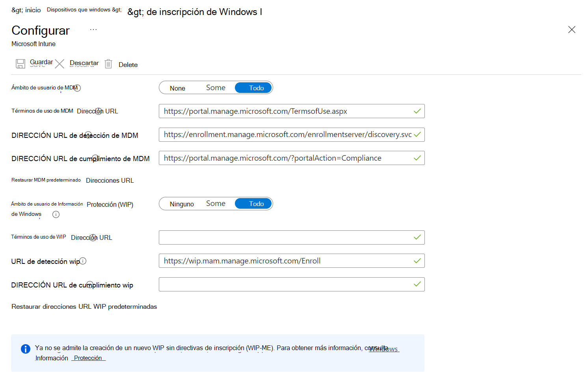This screenshot has width=588, height=382.
Task: Set MDM user scope to None
Action: 177,88
